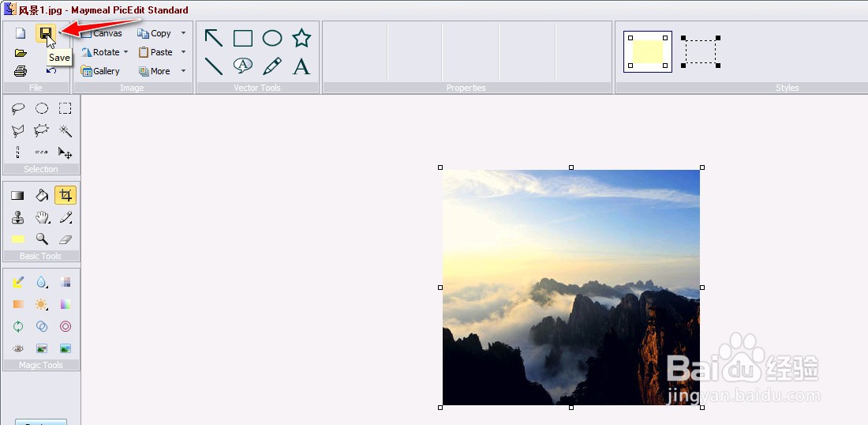
Task: Click the right-middle crop handle on image
Action: (702, 288)
